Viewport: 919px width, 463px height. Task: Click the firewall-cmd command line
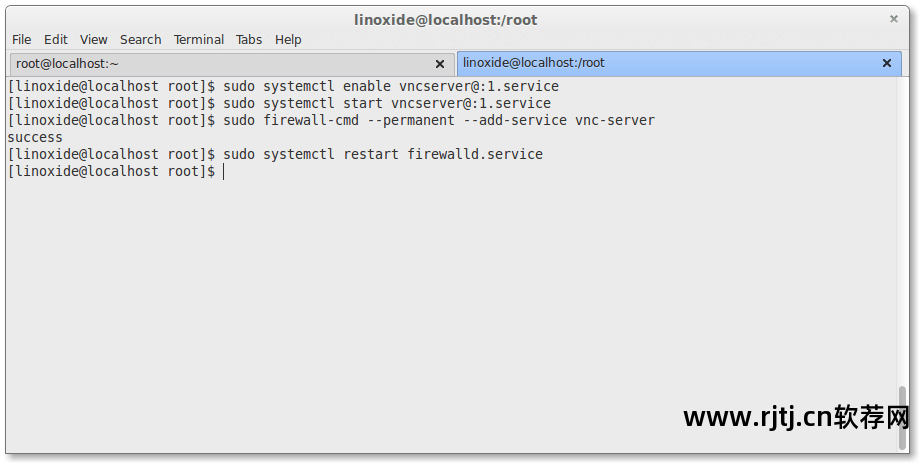click(331, 120)
